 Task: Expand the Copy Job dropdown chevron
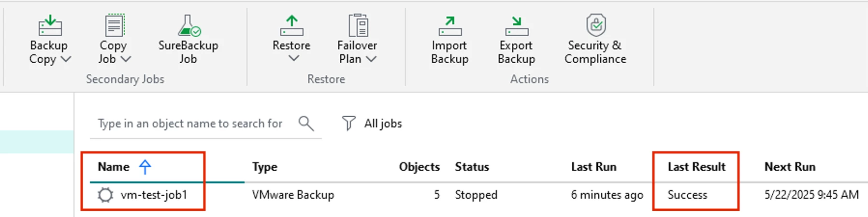(126, 59)
